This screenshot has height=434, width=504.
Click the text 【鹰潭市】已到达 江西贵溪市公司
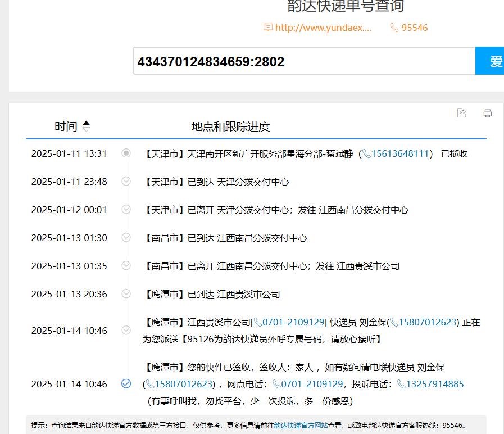tap(211, 294)
